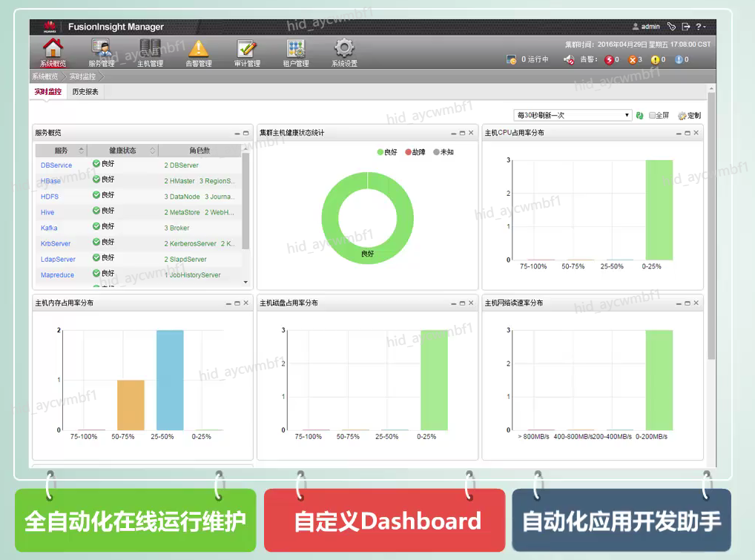Screen dimensions: 755x560
Task: Switch to the 历史报表 tab
Action: [x=85, y=91]
